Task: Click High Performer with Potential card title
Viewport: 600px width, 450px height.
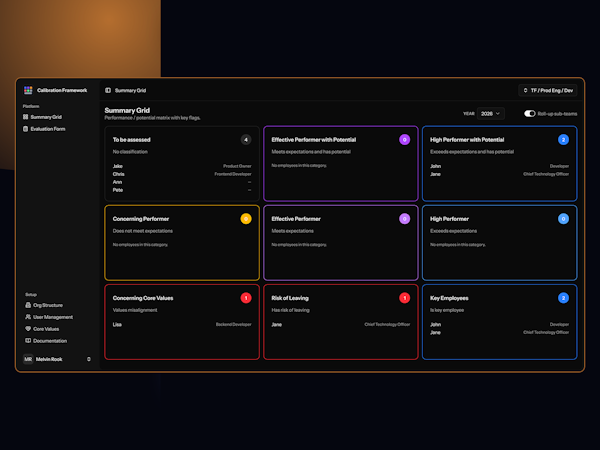Action: point(467,140)
